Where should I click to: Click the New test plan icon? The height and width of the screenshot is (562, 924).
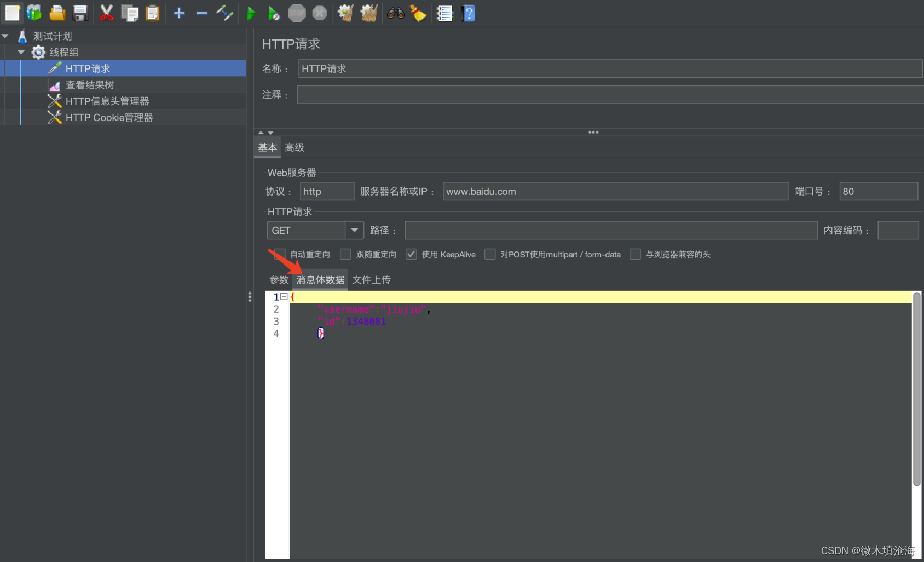click(x=12, y=13)
